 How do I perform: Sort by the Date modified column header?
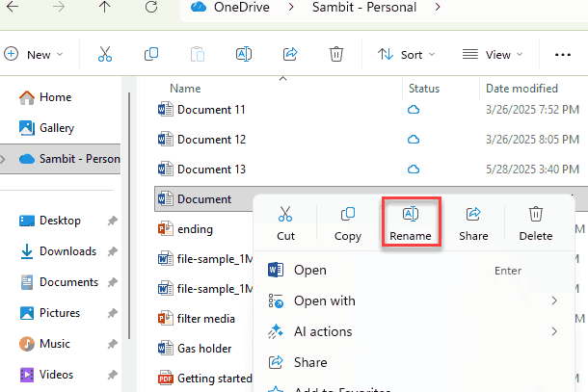click(x=521, y=89)
